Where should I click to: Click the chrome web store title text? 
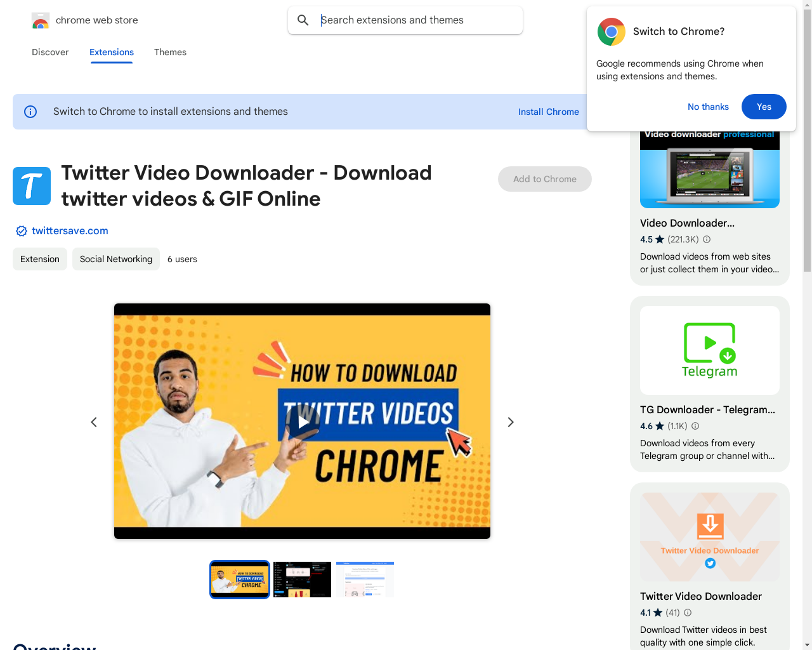click(97, 20)
